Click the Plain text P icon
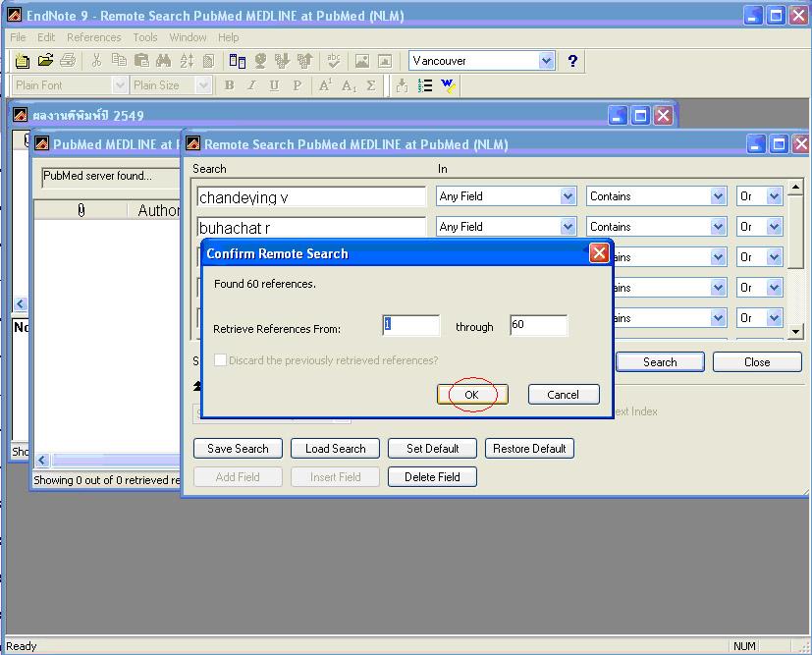This screenshot has width=812, height=655. click(297, 85)
